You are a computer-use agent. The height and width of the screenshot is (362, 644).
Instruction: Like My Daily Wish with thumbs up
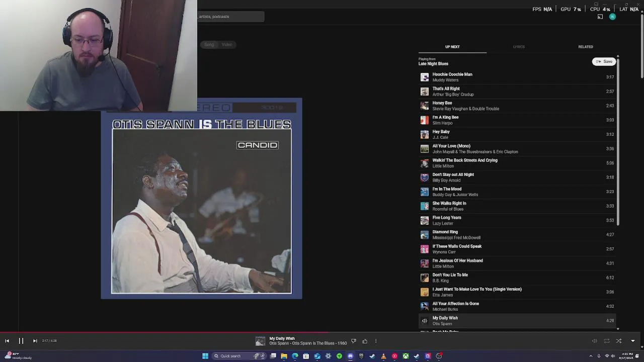click(365, 341)
